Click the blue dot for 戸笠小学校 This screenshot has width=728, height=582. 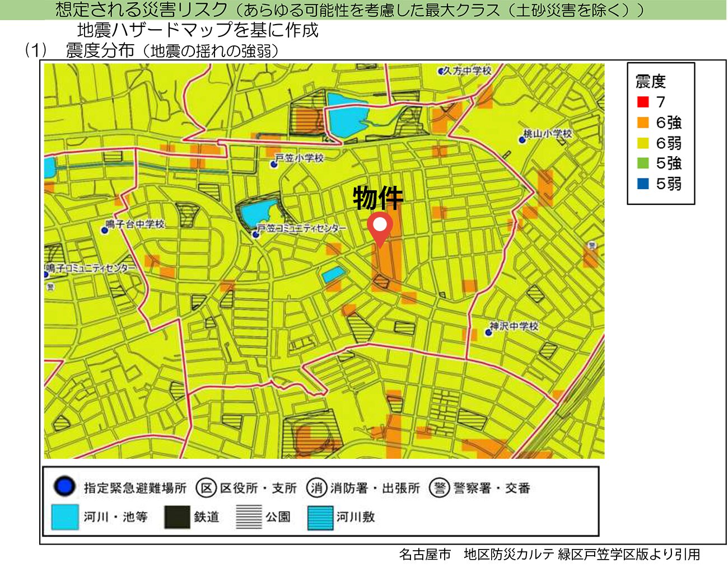(x=274, y=164)
